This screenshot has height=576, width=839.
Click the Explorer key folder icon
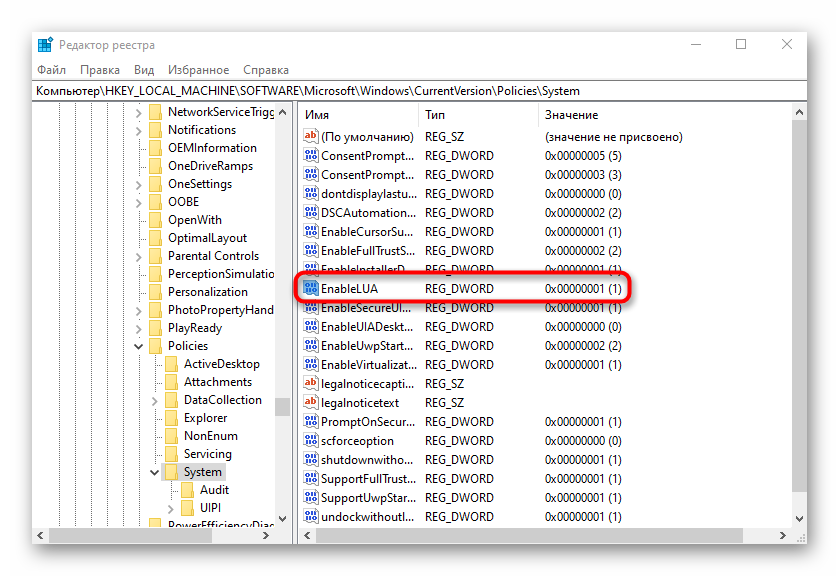(x=172, y=418)
